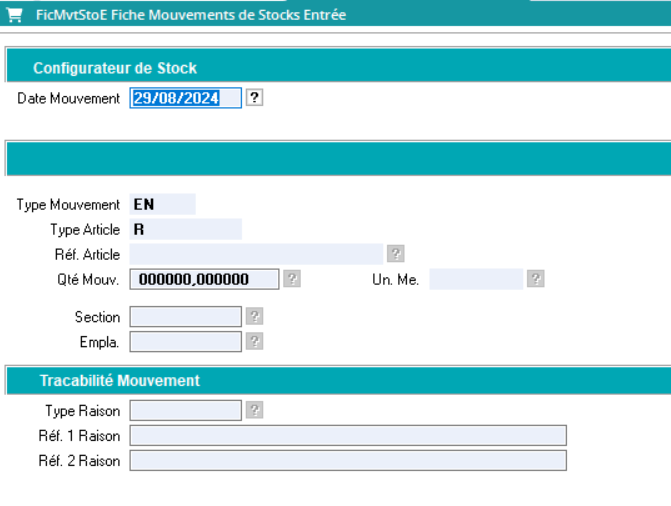Select the Réf. 1 Raison text field

(x=348, y=435)
